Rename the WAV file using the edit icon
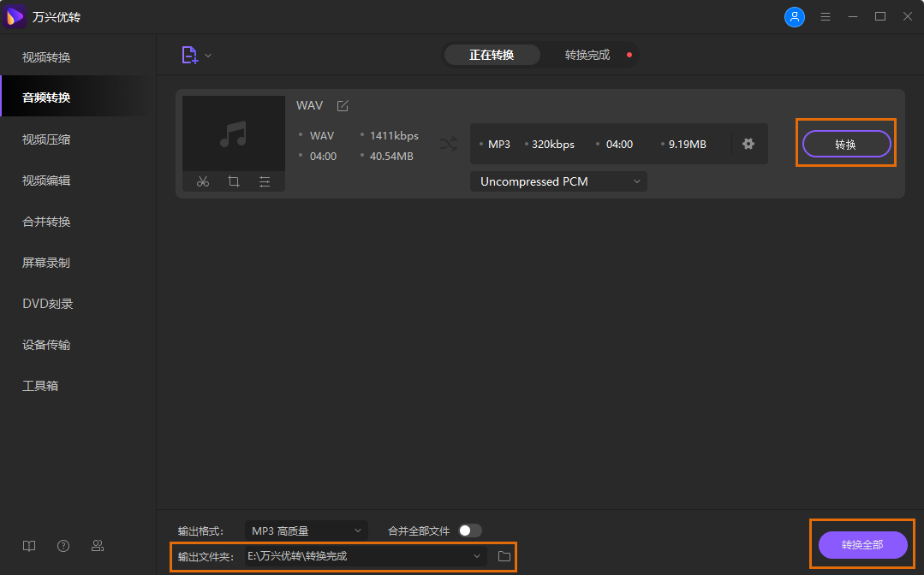 pos(342,105)
